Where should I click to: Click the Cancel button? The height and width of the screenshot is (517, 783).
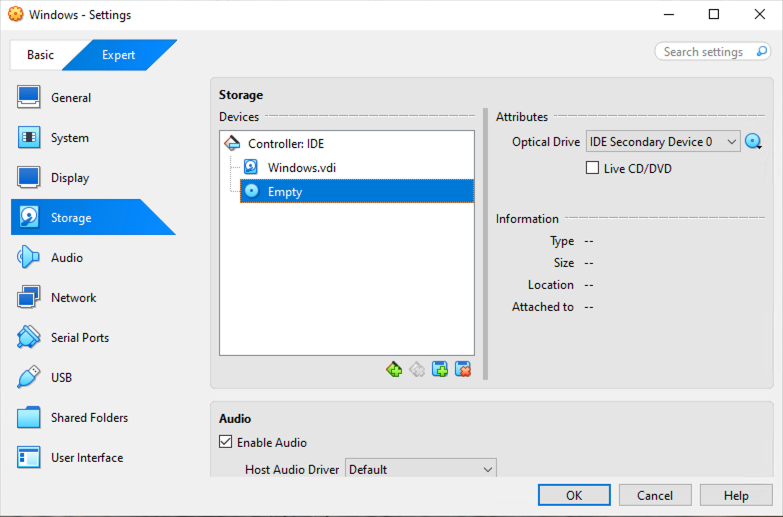pyautogui.click(x=655, y=495)
